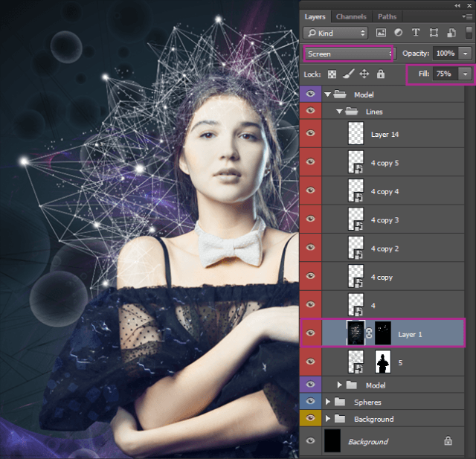This screenshot has height=459, width=476.
Task: Expand the Spheres layer group
Action: pyautogui.click(x=328, y=402)
